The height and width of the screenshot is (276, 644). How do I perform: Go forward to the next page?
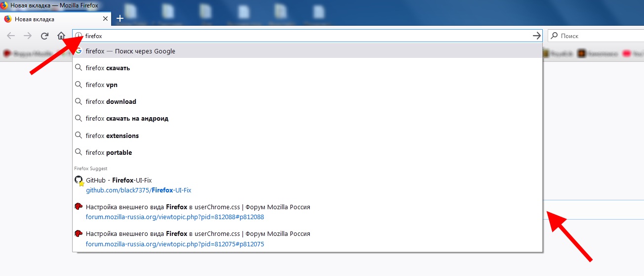28,36
